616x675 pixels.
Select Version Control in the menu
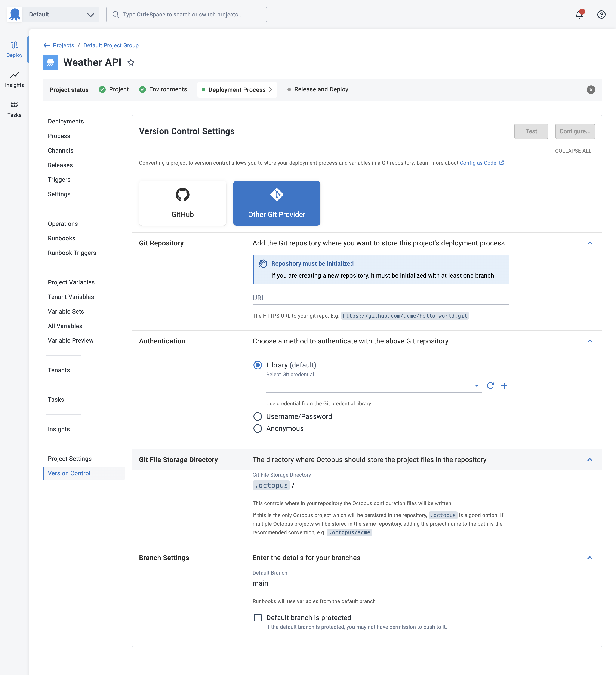point(84,473)
